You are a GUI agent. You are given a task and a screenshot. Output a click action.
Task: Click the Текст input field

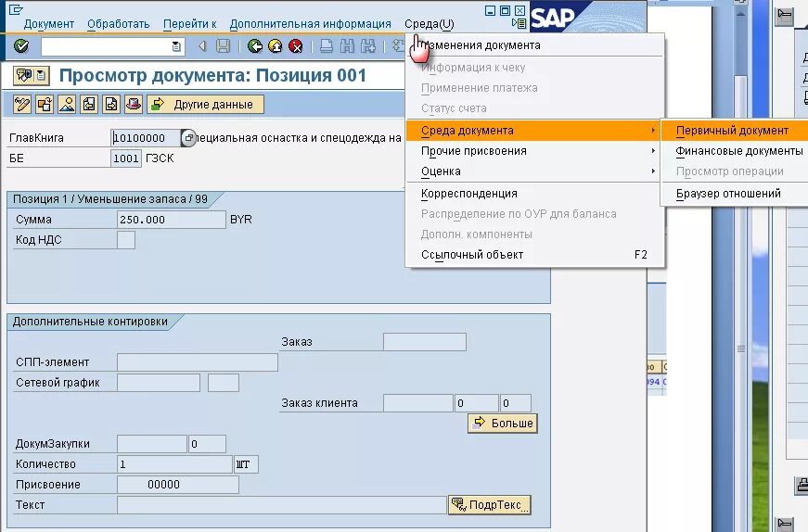tap(282, 505)
